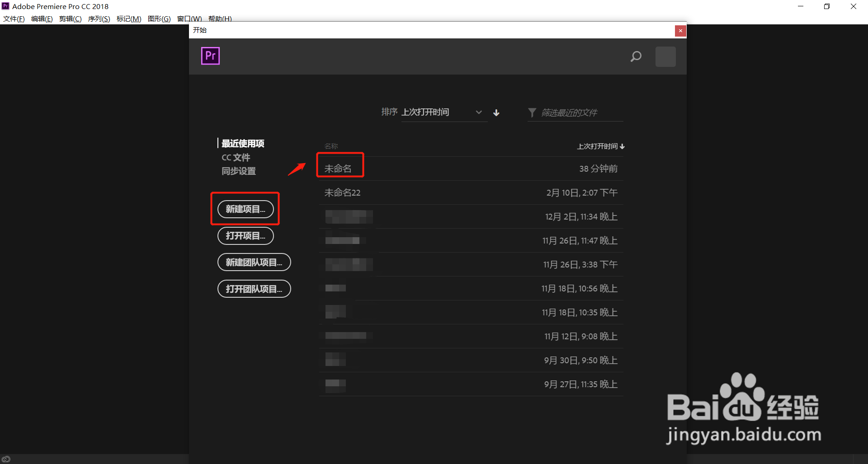The width and height of the screenshot is (868, 464).
Task: Open recent project 未命名
Action: pos(471,169)
